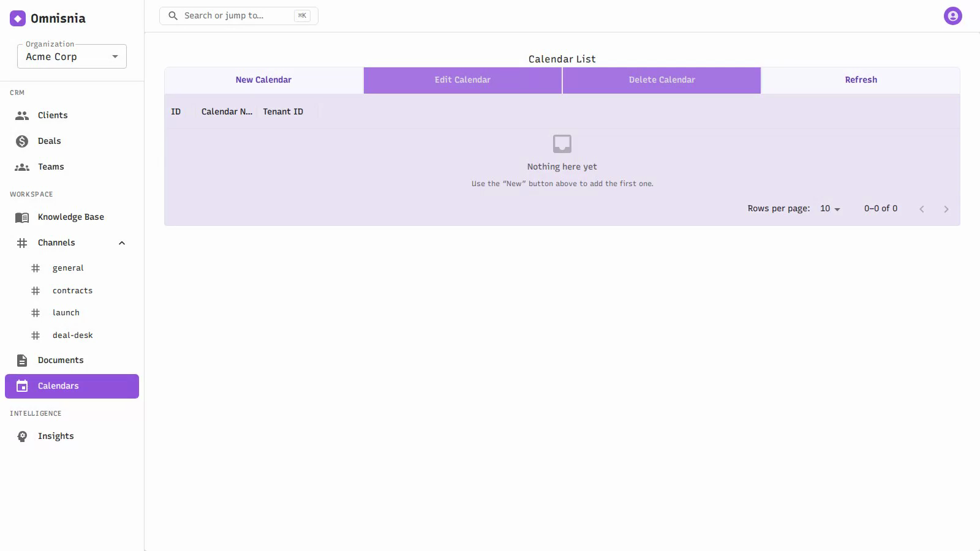The image size is (980, 551).
Task: Open the Organization Acme Corp dropdown
Action: [72, 56]
